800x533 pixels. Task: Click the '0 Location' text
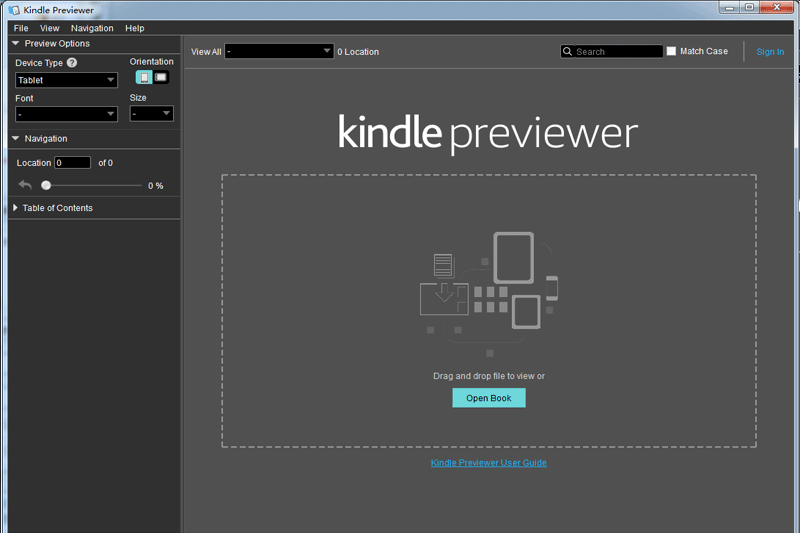[x=358, y=52]
